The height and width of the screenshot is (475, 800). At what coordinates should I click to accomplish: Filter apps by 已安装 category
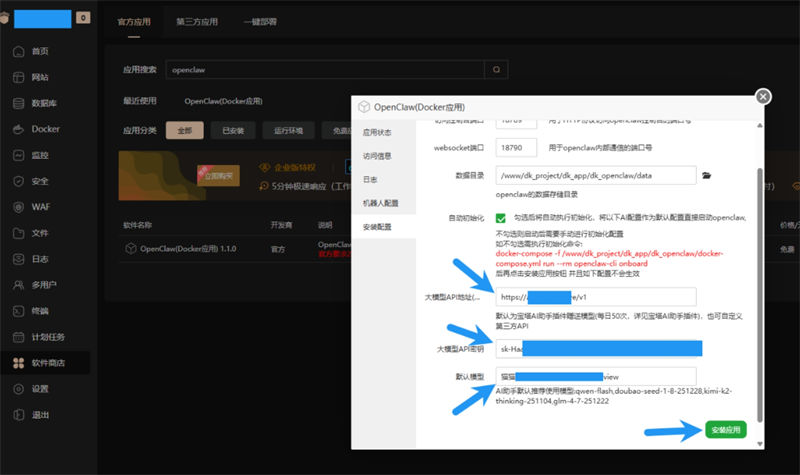pos(233,130)
